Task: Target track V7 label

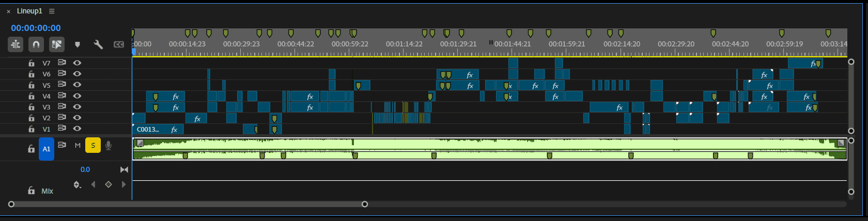Action: tap(47, 63)
